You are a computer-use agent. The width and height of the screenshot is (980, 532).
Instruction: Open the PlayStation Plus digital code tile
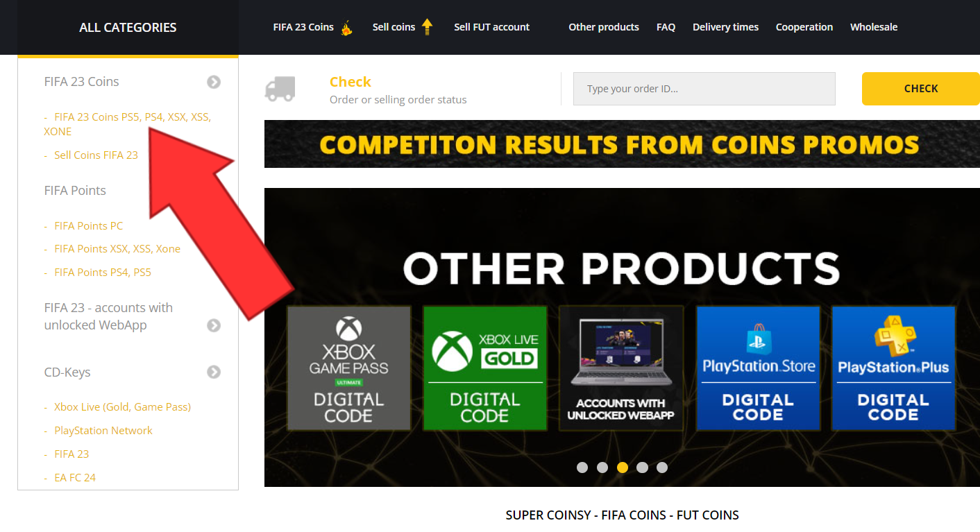tap(893, 368)
